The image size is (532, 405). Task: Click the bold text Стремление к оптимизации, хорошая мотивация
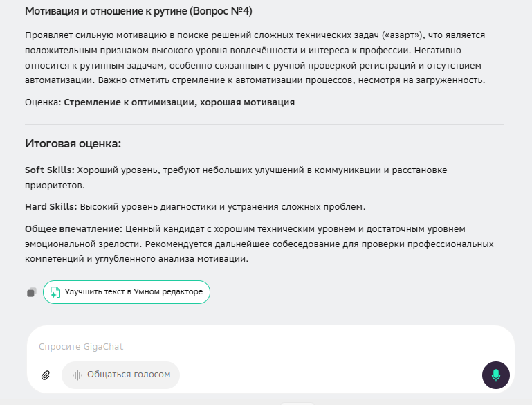179,102
